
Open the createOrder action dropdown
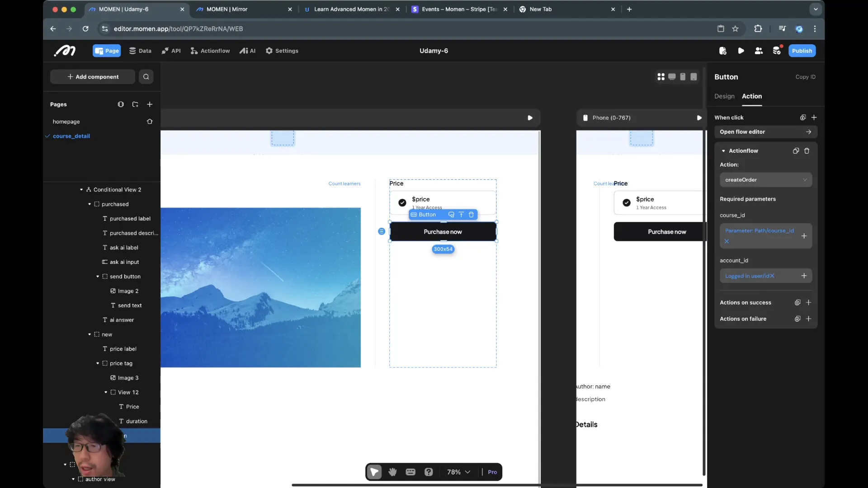click(x=765, y=180)
